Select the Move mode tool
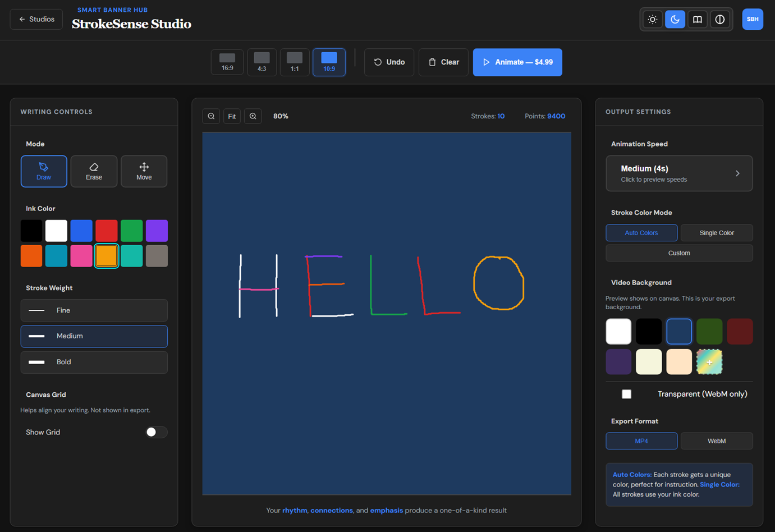Viewport: 775px width, 532px height. tap(144, 171)
